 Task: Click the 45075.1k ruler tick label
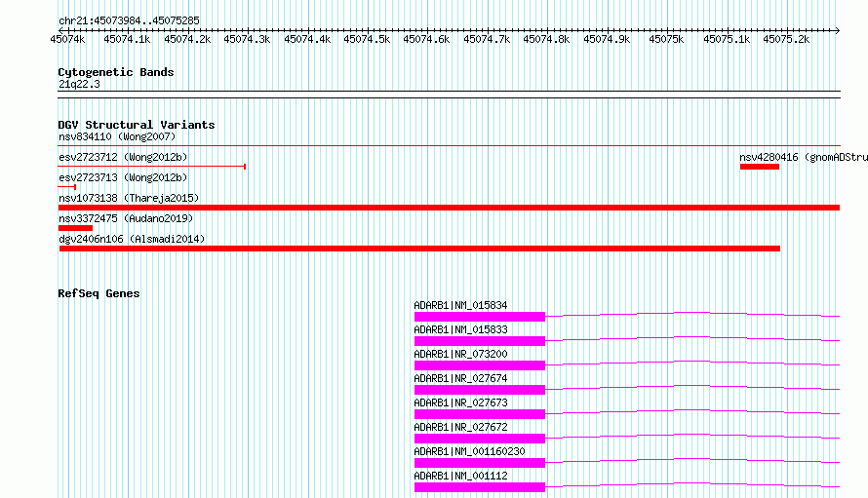(x=727, y=39)
